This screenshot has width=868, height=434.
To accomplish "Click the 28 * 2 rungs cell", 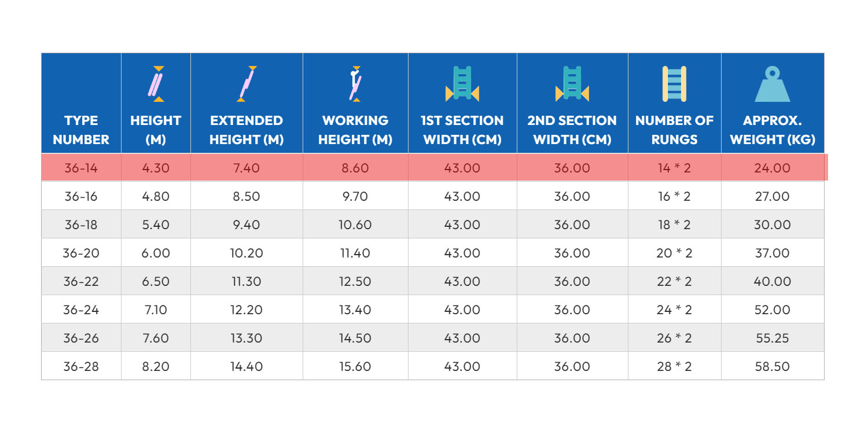I will 674,367.
